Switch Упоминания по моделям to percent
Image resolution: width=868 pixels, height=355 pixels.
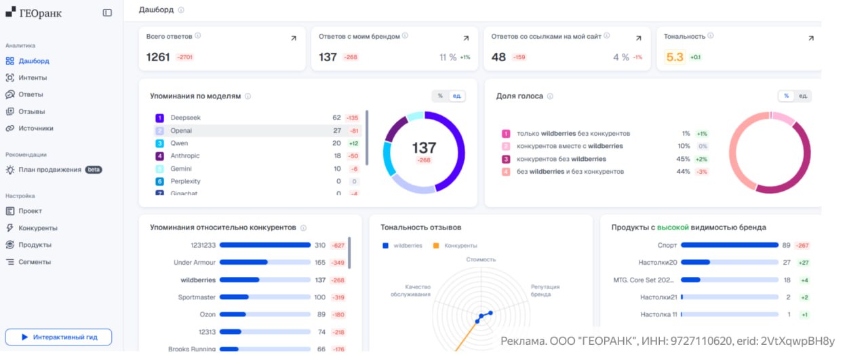pyautogui.click(x=440, y=96)
